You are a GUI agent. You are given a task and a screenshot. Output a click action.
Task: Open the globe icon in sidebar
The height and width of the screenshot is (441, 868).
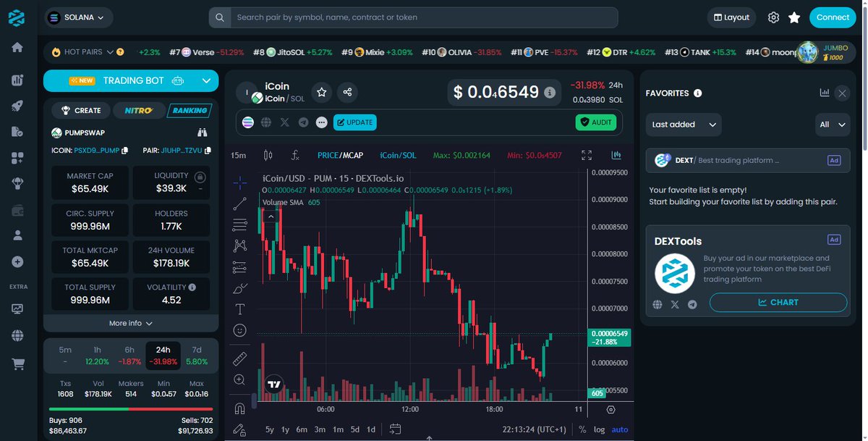point(17,335)
